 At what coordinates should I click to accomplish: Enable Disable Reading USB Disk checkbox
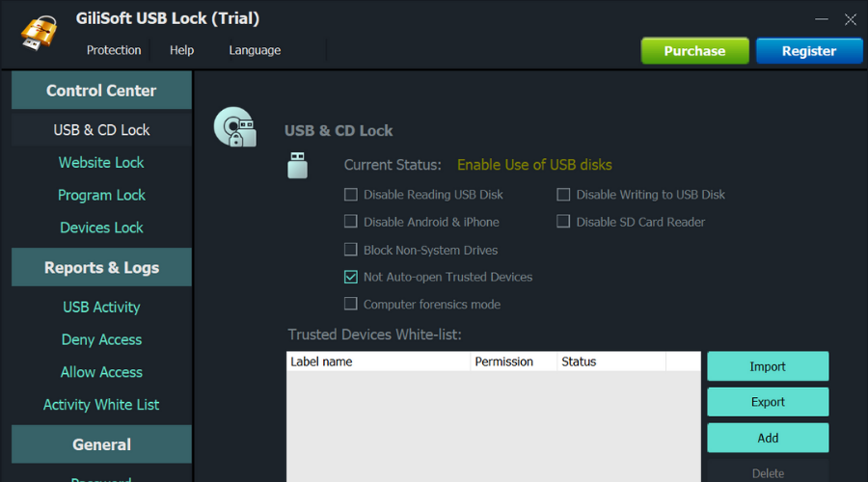tap(351, 195)
